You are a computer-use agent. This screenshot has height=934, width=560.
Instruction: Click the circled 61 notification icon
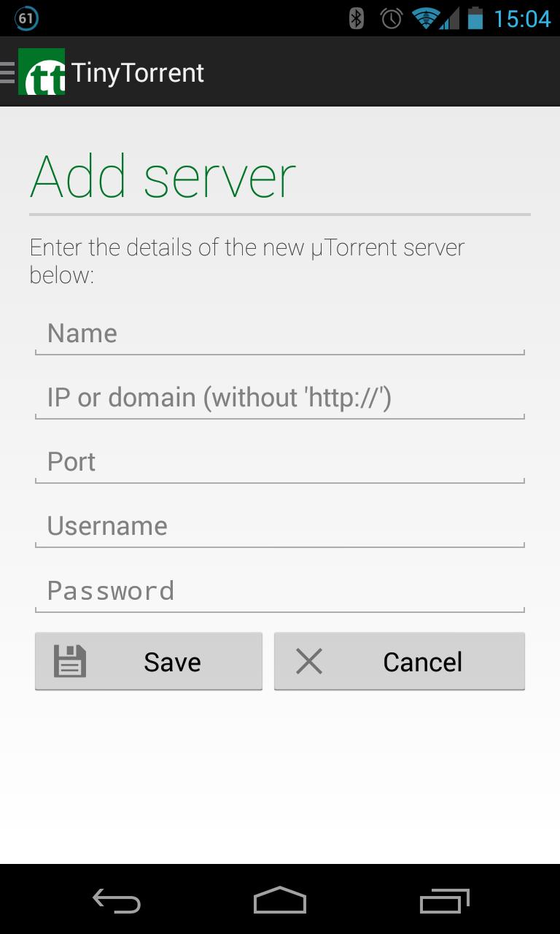[27, 18]
